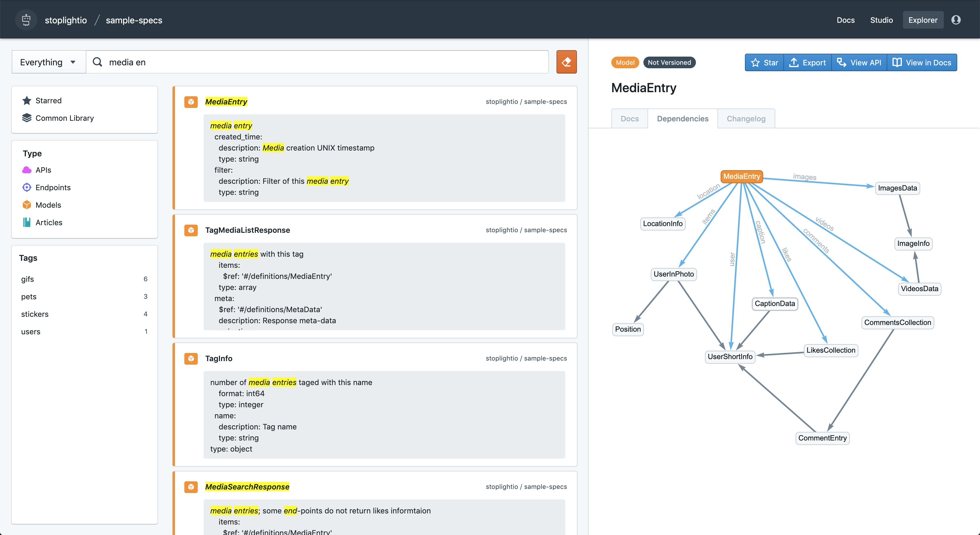The image size is (980, 535).
Task: Switch to the Changelog tab
Action: 746,118
